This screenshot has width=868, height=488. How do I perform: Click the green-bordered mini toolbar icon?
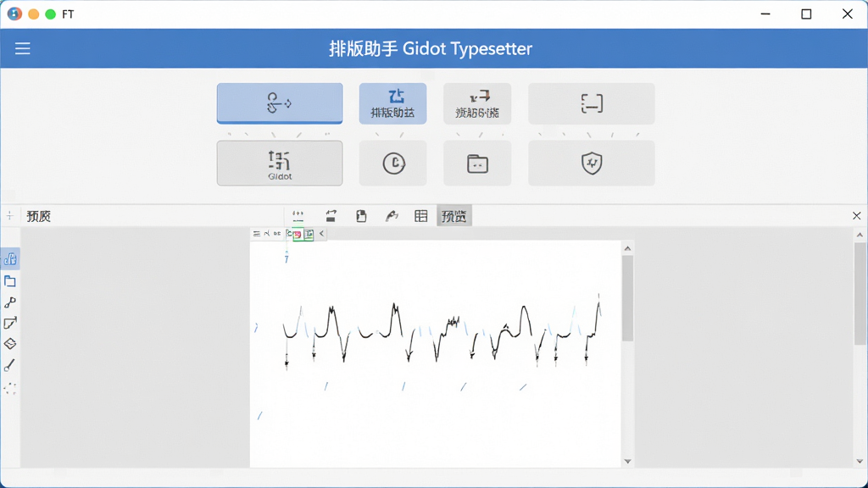tap(309, 235)
